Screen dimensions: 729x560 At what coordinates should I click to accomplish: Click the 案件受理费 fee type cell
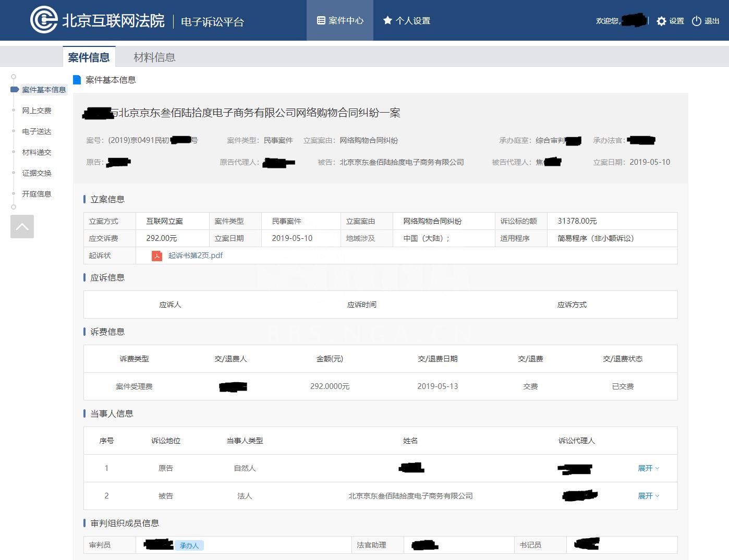click(x=134, y=386)
